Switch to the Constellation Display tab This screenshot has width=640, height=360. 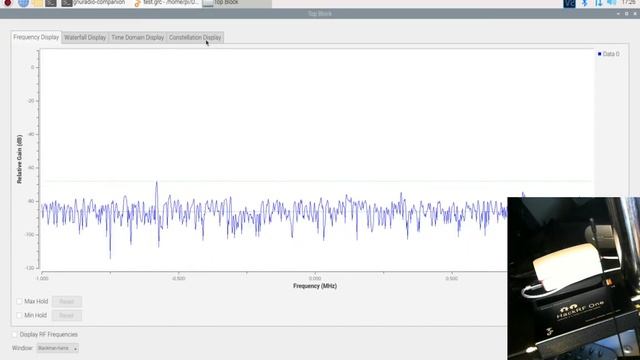(195, 38)
